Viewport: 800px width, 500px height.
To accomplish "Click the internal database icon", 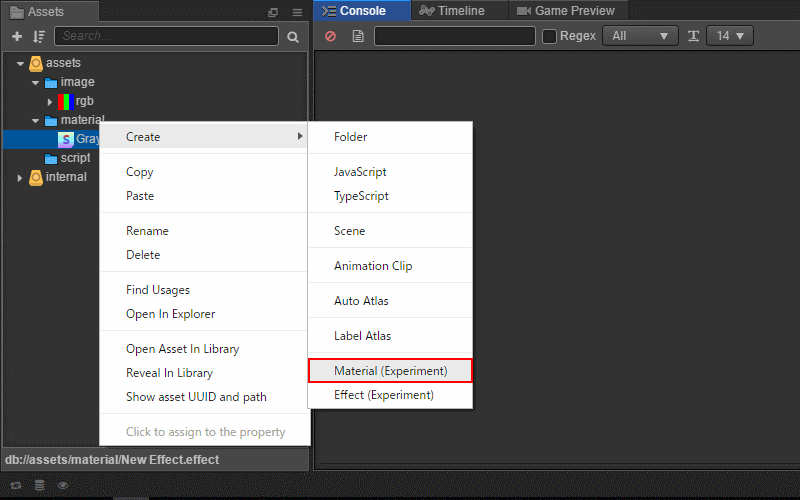I will [x=36, y=178].
